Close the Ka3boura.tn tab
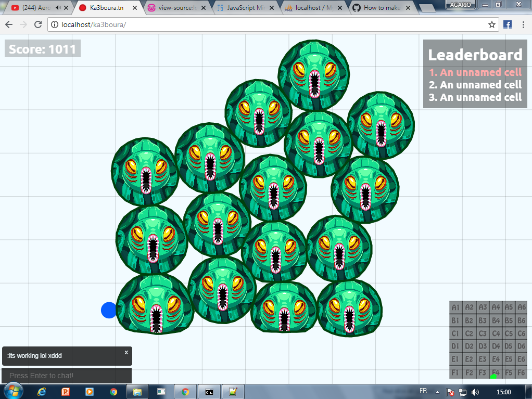The width and height of the screenshot is (532, 399). (135, 8)
